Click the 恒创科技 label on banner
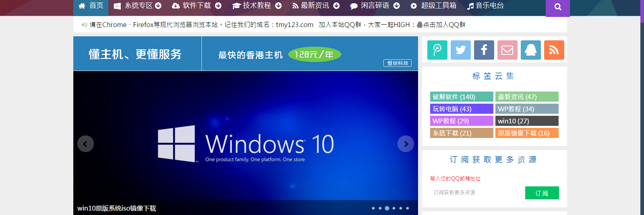The width and height of the screenshot is (644, 215). 397,63
